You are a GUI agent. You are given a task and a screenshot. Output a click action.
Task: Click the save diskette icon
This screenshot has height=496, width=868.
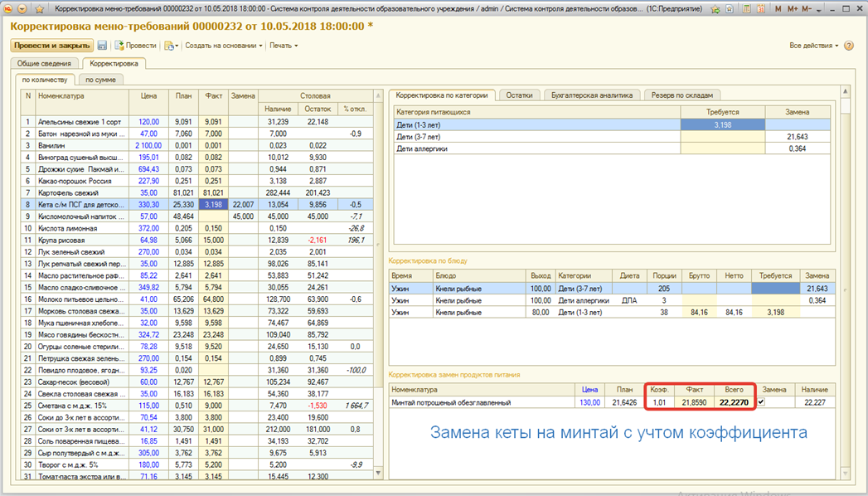[102, 46]
